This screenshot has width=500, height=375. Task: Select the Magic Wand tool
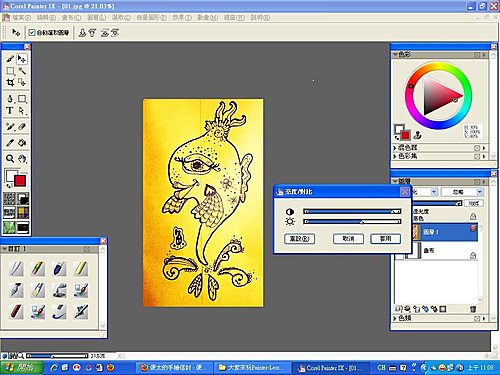point(22,71)
